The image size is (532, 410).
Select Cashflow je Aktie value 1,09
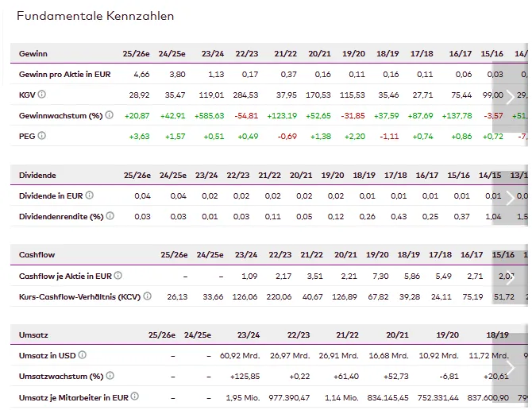249,277
